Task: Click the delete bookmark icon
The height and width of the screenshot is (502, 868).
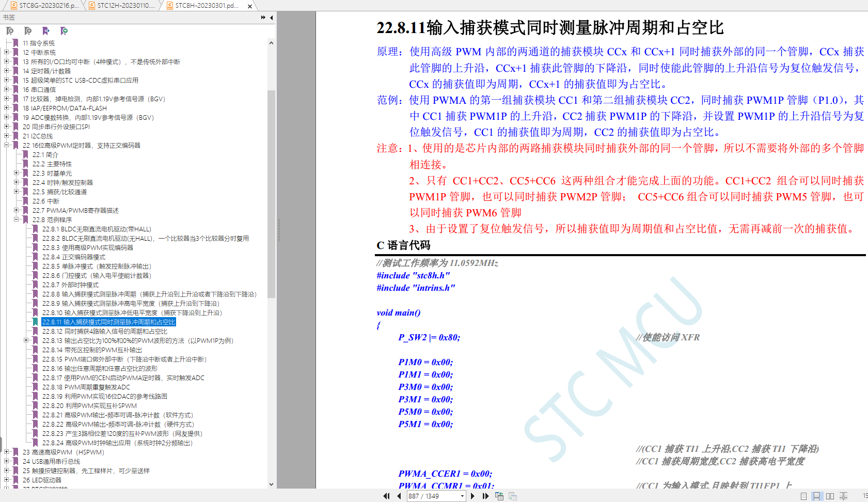Action: coord(10,31)
